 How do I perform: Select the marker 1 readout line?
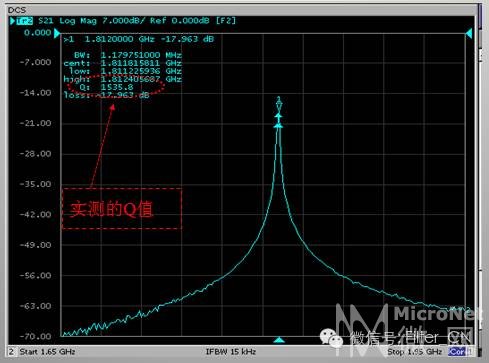[x=139, y=39]
